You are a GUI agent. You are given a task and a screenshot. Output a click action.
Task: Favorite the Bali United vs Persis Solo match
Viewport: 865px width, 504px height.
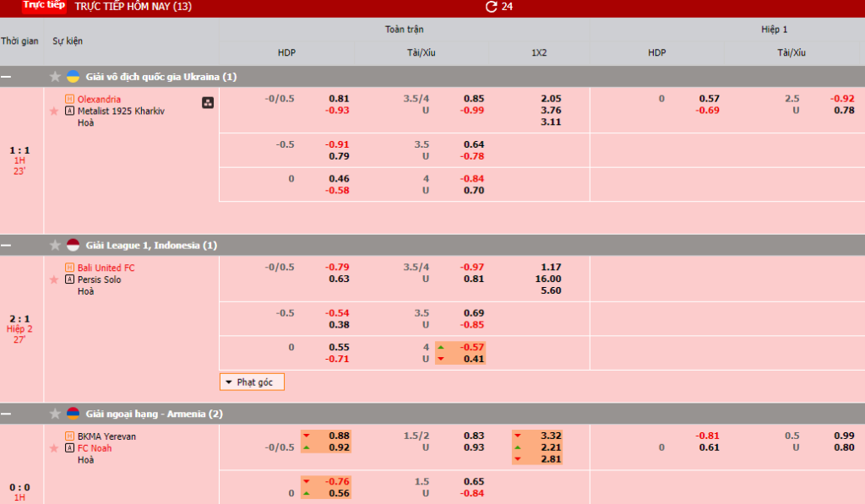(x=54, y=279)
